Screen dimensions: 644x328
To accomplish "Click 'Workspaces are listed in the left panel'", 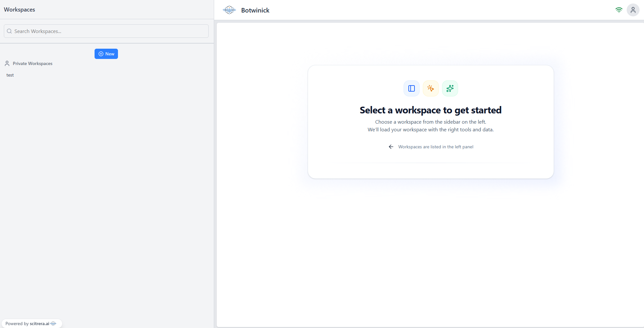I will (436, 147).
